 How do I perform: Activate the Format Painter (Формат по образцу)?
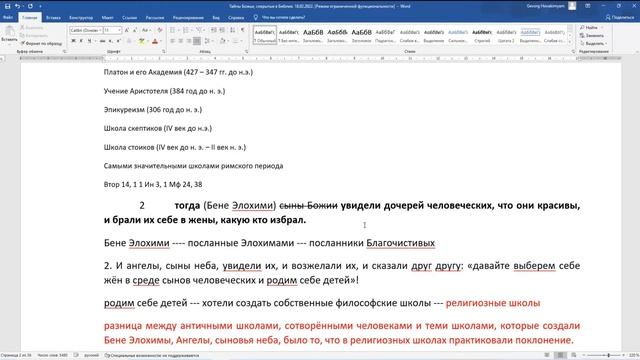pyautogui.click(x=42, y=43)
